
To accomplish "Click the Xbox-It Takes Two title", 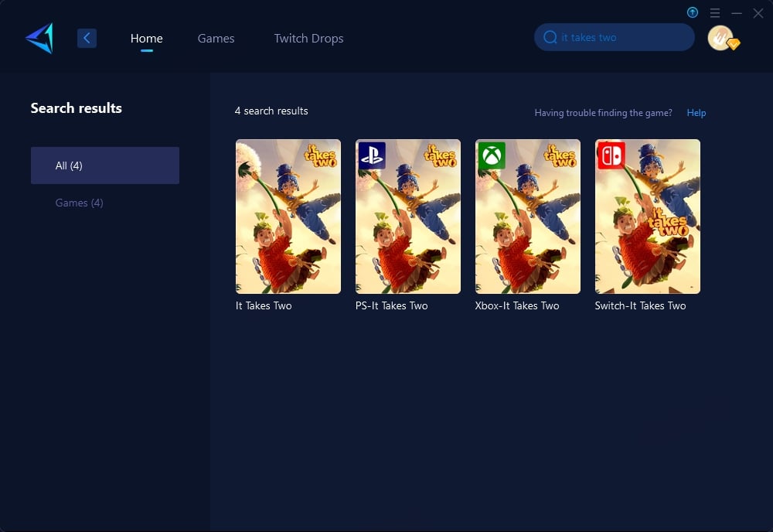I will (x=516, y=305).
